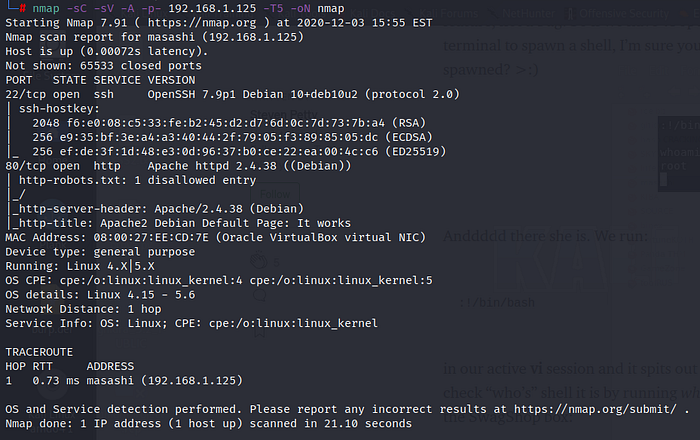Click the red hash prompt symbol
Screen dimensions: 700x440
[x=22, y=8]
